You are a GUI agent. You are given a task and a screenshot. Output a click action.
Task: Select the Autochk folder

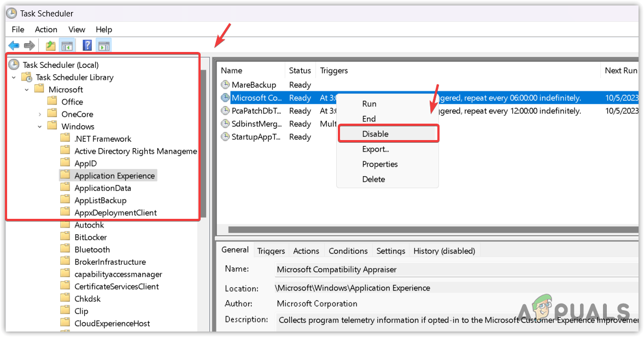[89, 225]
